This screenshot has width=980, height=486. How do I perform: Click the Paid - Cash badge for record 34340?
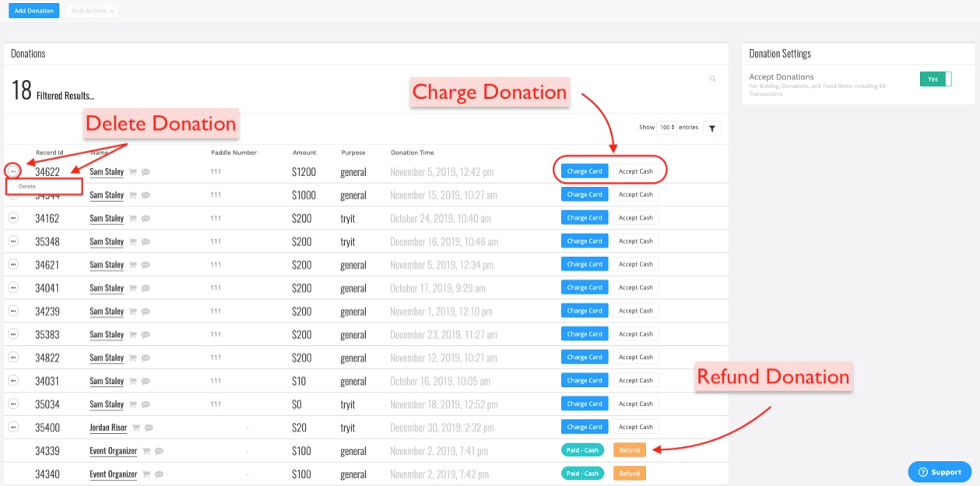[x=582, y=474]
